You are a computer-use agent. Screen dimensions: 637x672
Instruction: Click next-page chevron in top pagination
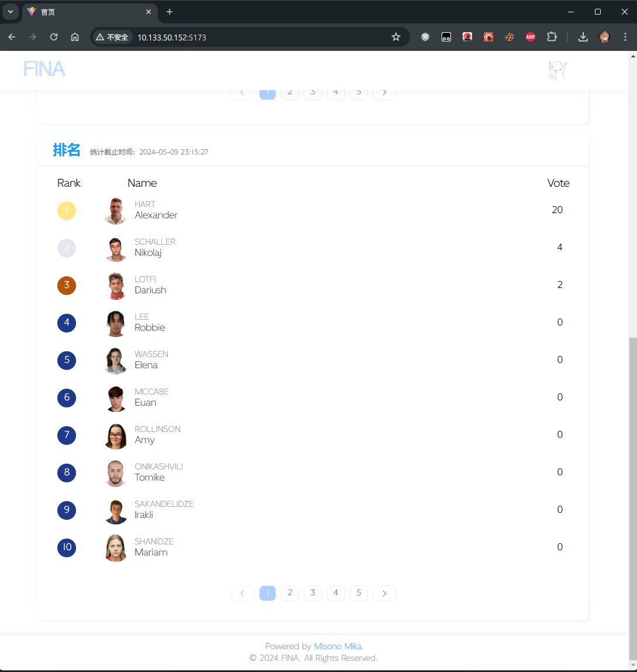pyautogui.click(x=384, y=94)
